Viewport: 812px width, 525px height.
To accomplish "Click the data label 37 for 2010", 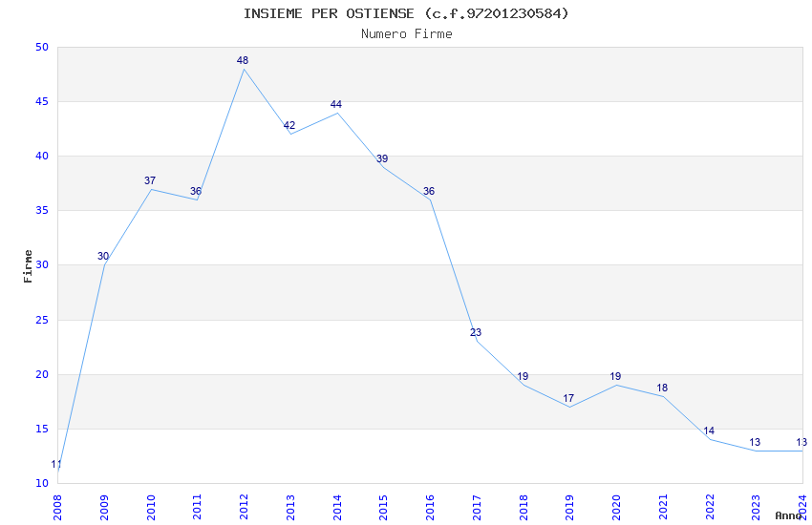I will tap(150, 180).
